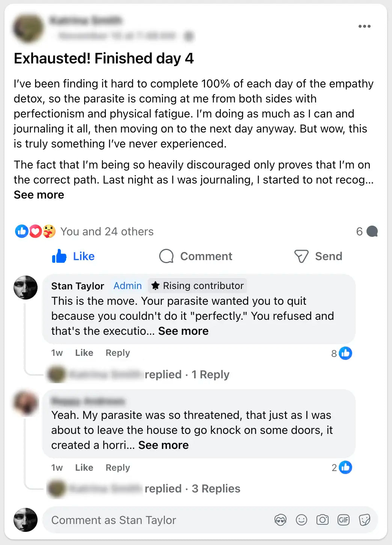Open the three-dot post options menu
Viewport: 392px width, 545px height.
coord(364,26)
